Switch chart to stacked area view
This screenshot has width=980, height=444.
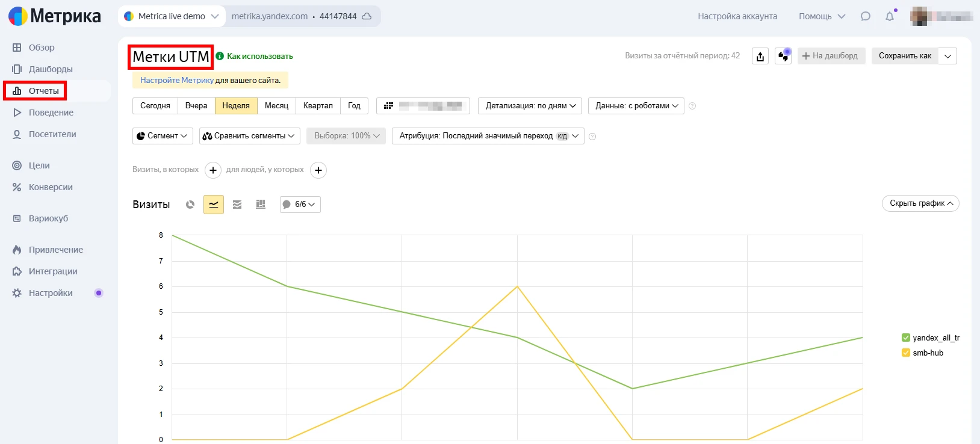[x=237, y=205]
